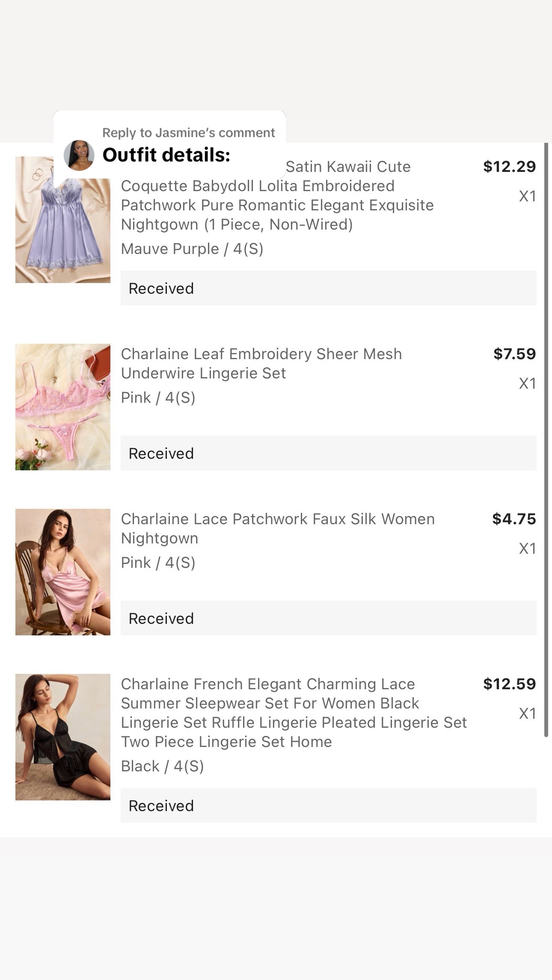Viewport: 552px width, 980px height.
Task: Open the pink faux silk nightgown thumbnail
Action: click(63, 572)
